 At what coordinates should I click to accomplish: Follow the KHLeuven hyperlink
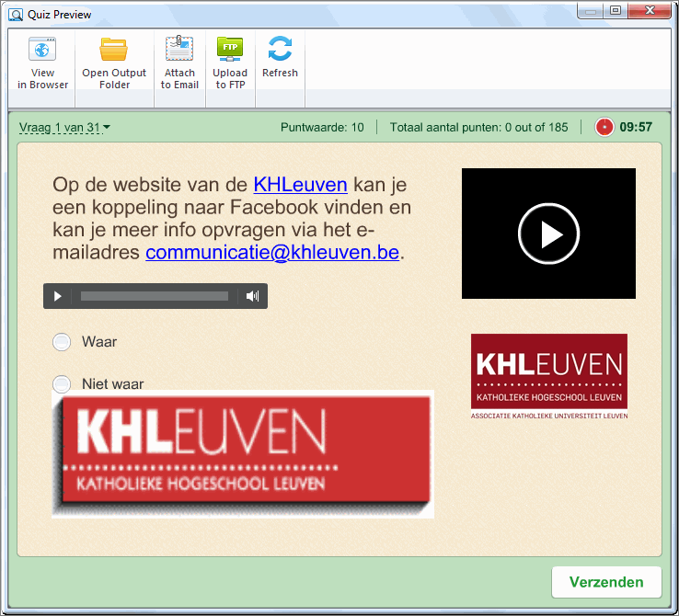(x=300, y=185)
